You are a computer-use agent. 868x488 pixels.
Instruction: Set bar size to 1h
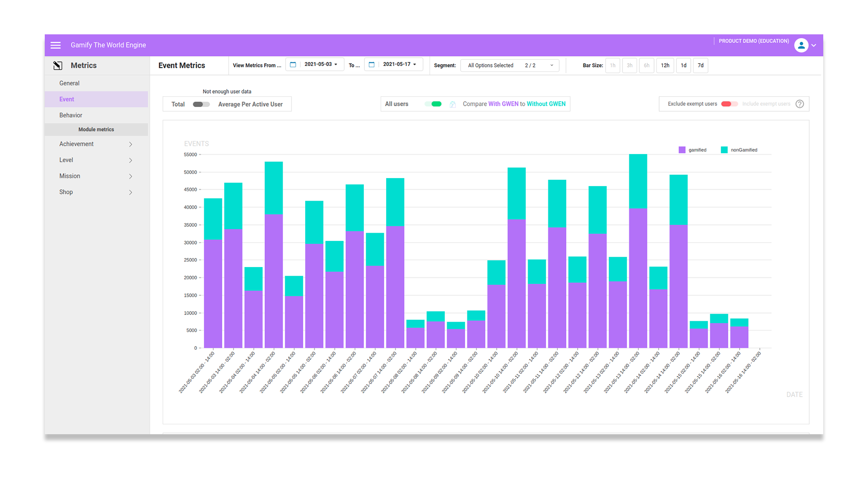coord(613,66)
